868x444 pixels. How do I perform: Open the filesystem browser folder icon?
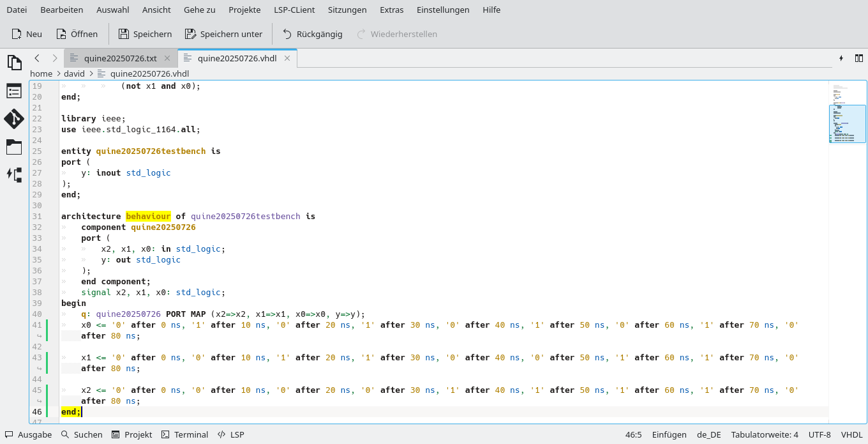pos(14,147)
